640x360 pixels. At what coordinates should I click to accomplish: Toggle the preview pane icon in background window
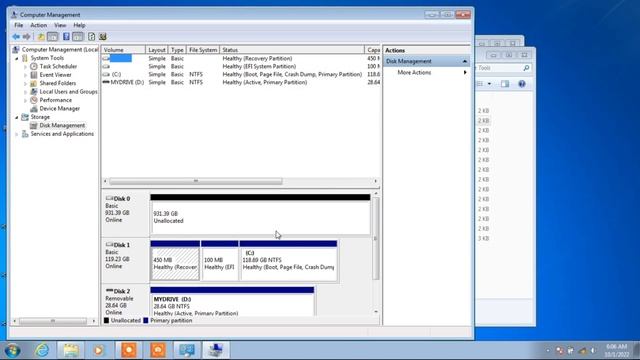pos(505,84)
